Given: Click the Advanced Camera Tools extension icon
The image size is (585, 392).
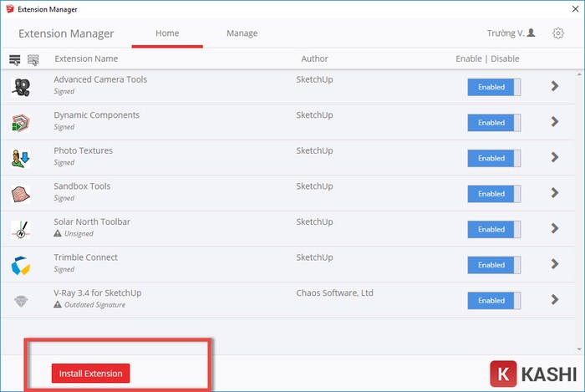Looking at the screenshot, I should coord(21,87).
